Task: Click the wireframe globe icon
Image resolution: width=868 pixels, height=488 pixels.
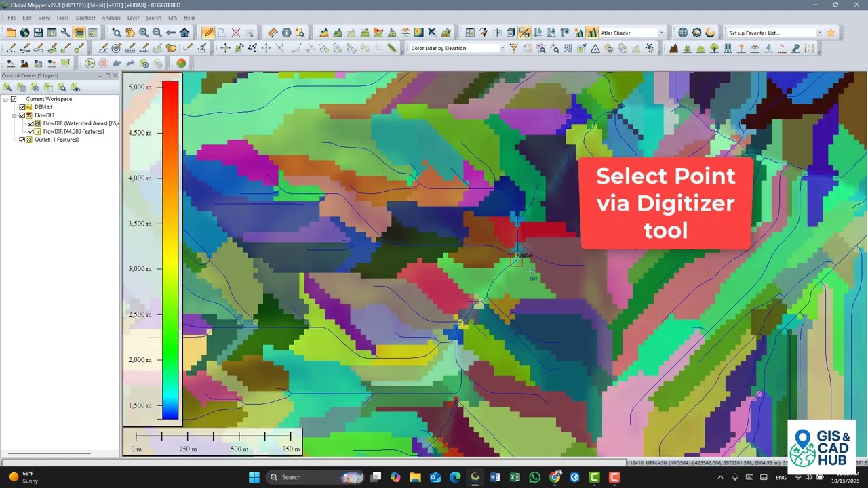Action: point(683,33)
